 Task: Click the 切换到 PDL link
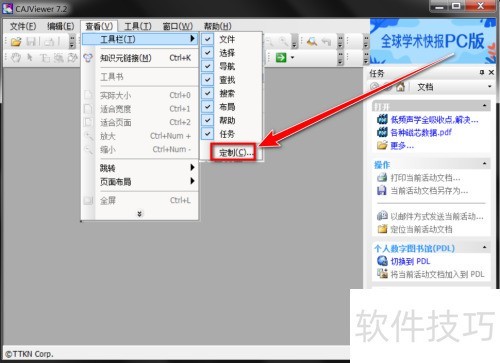(x=410, y=261)
